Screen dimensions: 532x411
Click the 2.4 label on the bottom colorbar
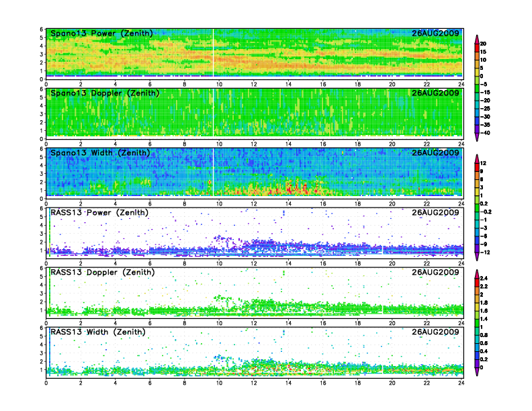pyautogui.click(x=484, y=279)
